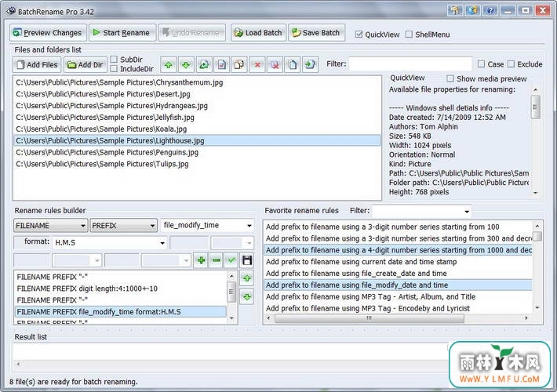Select favorite 'MP3 Tag - Artist, Album, and Title'

coord(398,297)
